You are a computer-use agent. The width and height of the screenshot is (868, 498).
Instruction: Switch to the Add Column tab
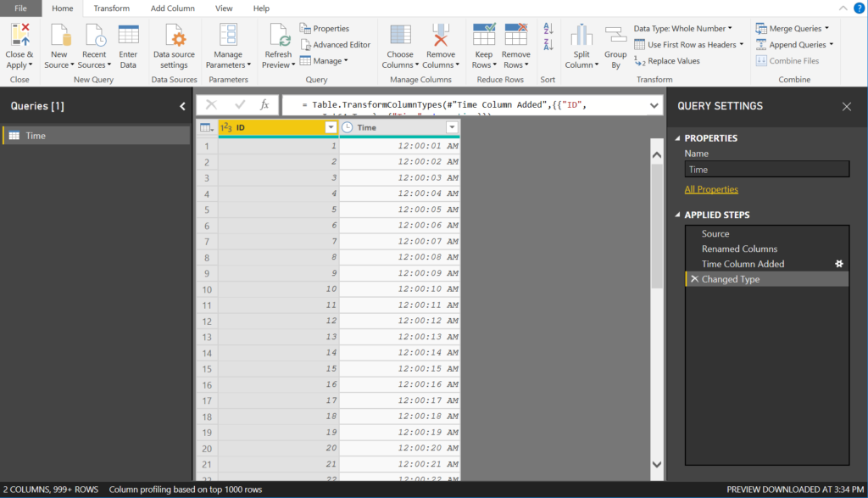(173, 8)
